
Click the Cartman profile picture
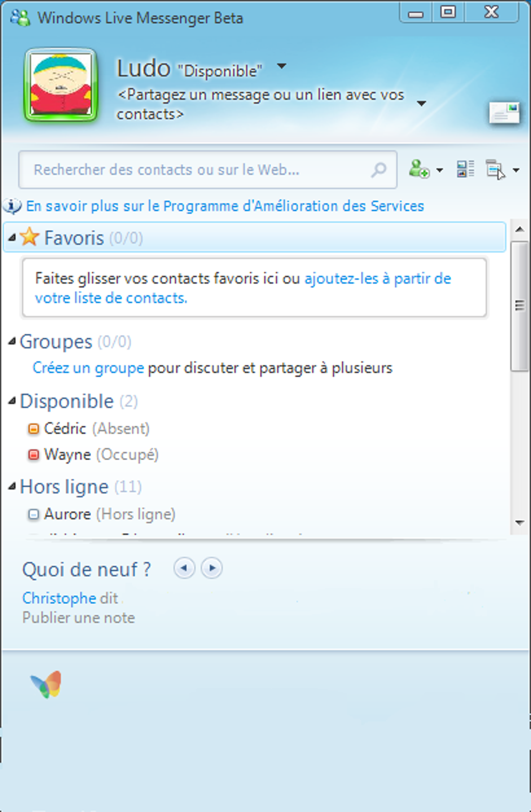[x=61, y=85]
